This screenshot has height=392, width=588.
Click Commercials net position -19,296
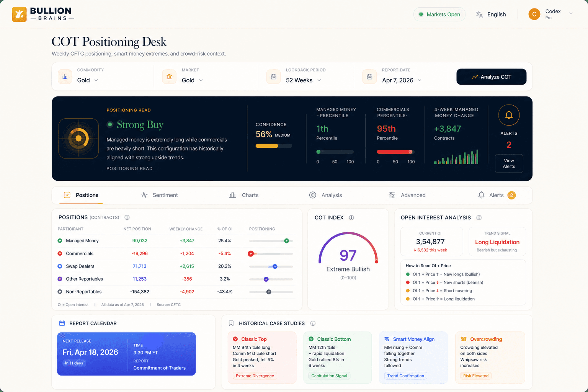coord(140,253)
